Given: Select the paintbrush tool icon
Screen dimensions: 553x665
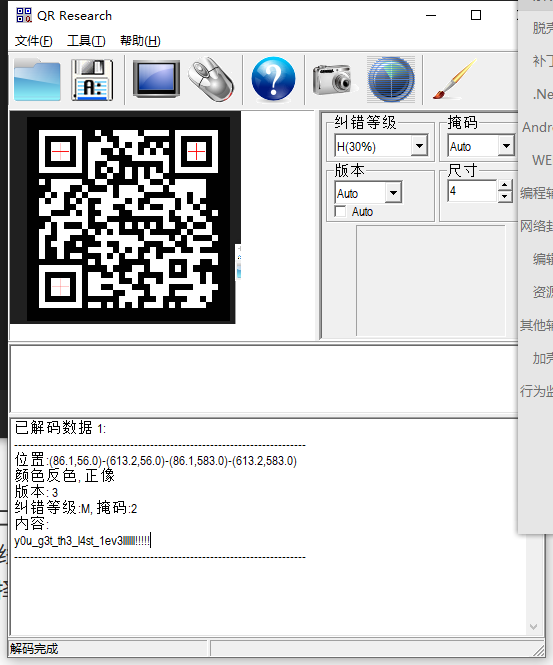Looking at the screenshot, I should coord(455,79).
